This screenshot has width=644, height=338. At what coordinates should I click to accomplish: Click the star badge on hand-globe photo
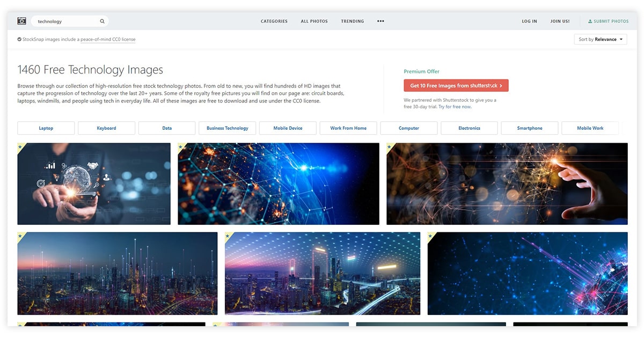pyautogui.click(x=20, y=146)
